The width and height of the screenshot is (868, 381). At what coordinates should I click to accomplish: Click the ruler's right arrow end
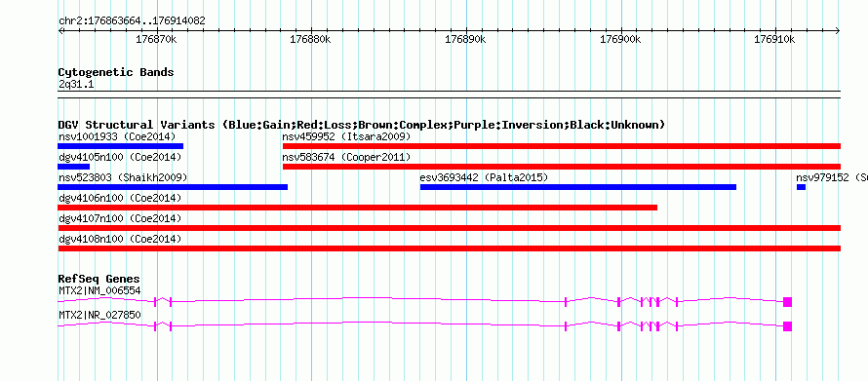838,31
